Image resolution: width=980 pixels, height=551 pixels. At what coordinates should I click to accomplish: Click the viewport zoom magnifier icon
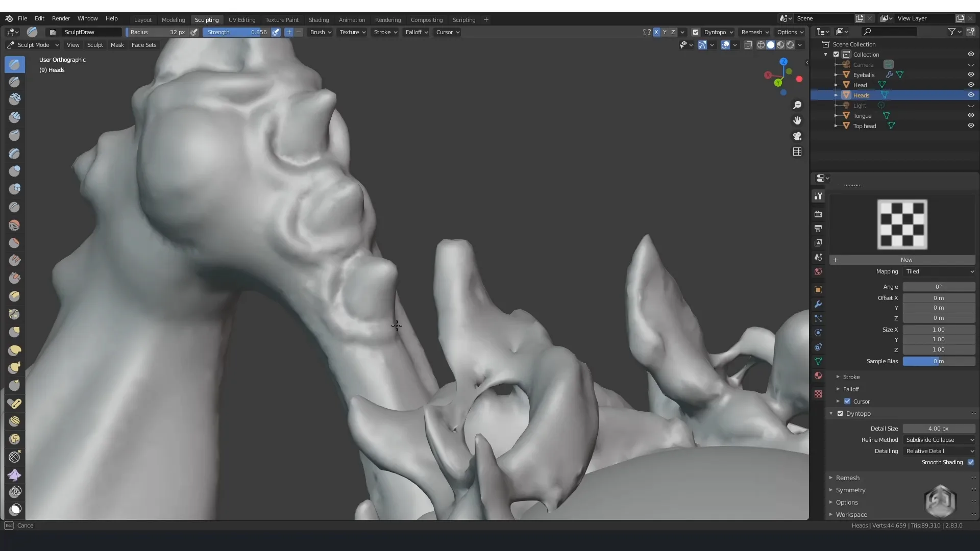click(797, 105)
